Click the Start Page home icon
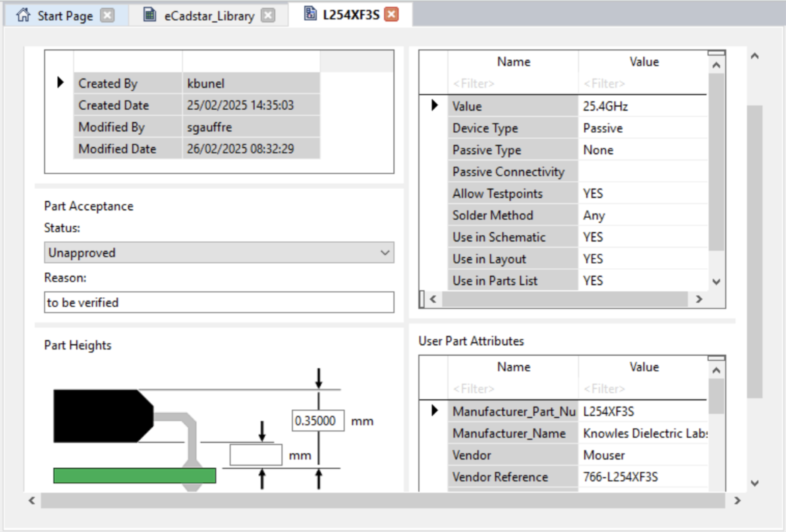 23,15
